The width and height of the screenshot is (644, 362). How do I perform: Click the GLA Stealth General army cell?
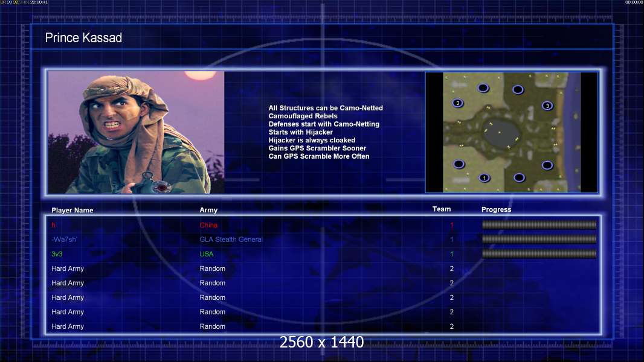(231, 240)
